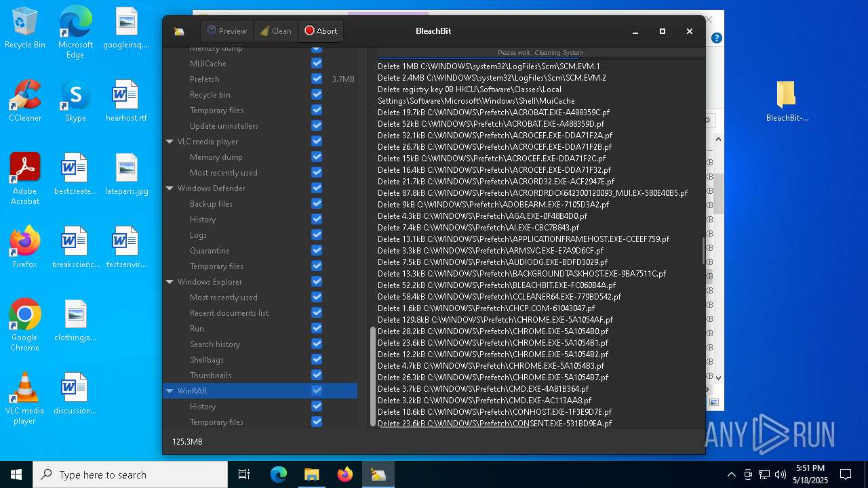Toggle the Search history checkbox
Screen dimensions: 868x488
pyautogui.click(x=317, y=344)
